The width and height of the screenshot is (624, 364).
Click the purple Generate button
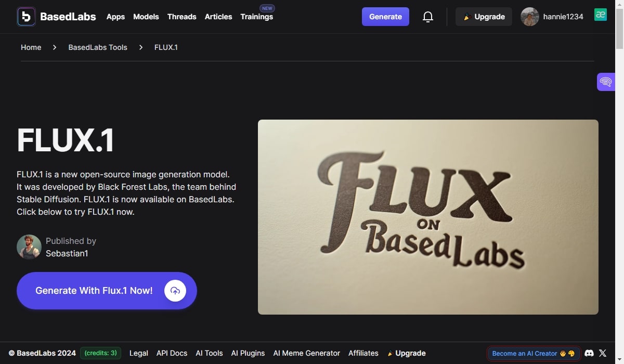pos(385,17)
